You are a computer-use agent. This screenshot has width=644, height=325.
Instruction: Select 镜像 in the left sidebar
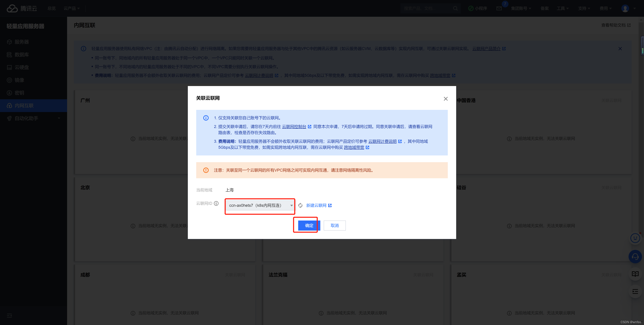(x=19, y=80)
